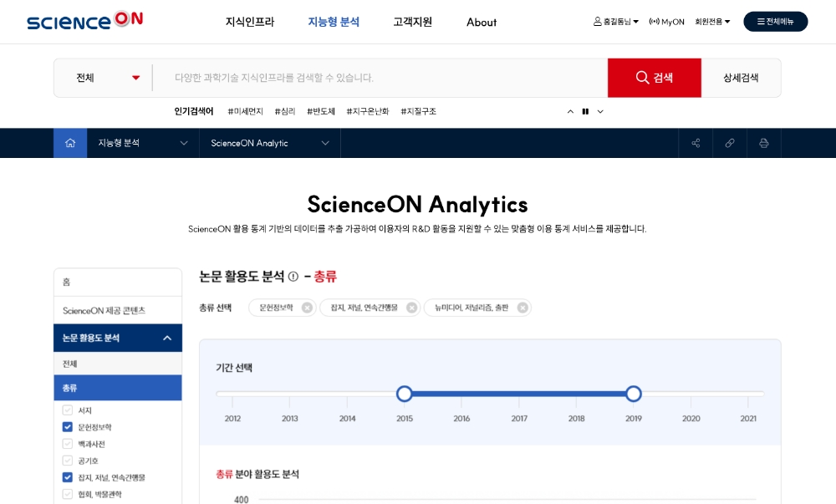
Task: Show next popular keywords with down arrow
Action: pyautogui.click(x=600, y=111)
